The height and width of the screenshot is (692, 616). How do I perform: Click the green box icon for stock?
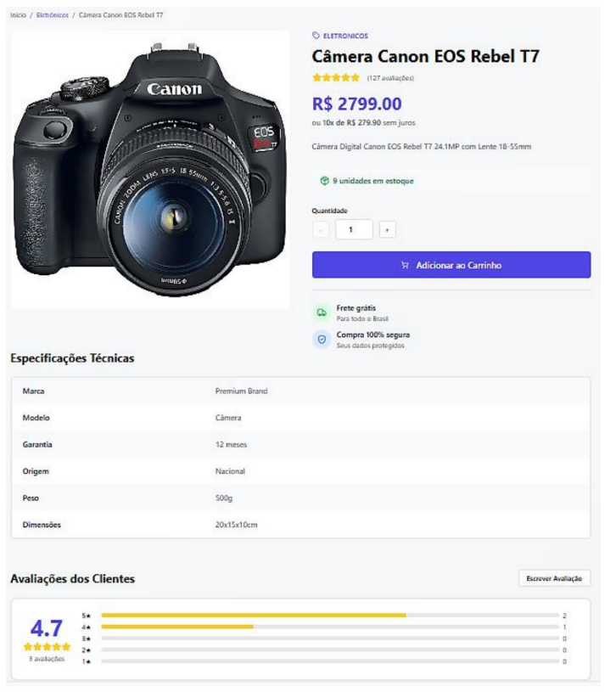324,181
